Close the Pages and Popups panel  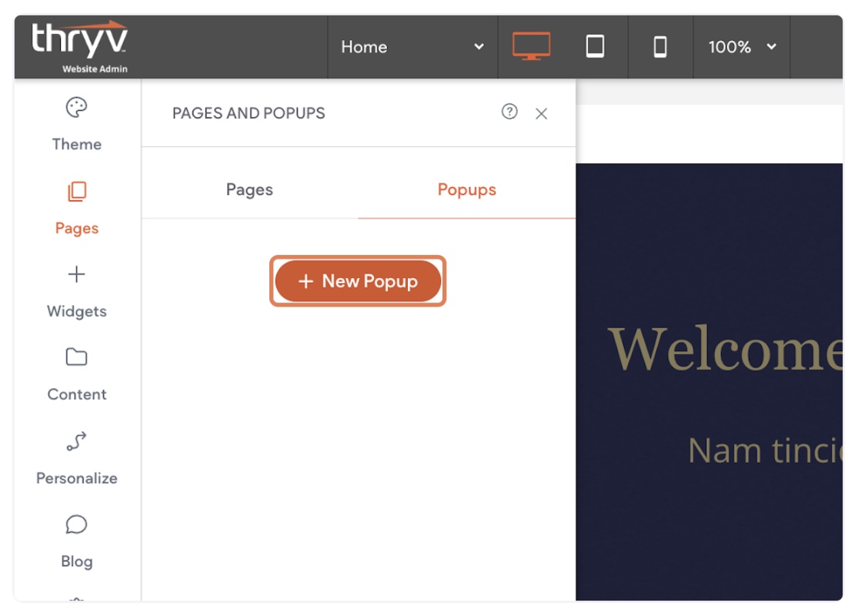pyautogui.click(x=542, y=113)
